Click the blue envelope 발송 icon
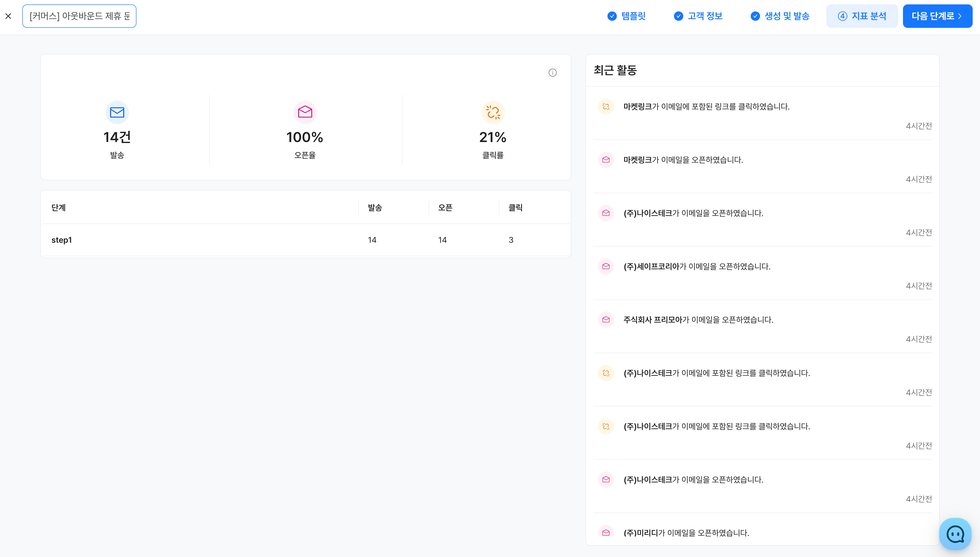The height and width of the screenshot is (557, 980). [117, 112]
